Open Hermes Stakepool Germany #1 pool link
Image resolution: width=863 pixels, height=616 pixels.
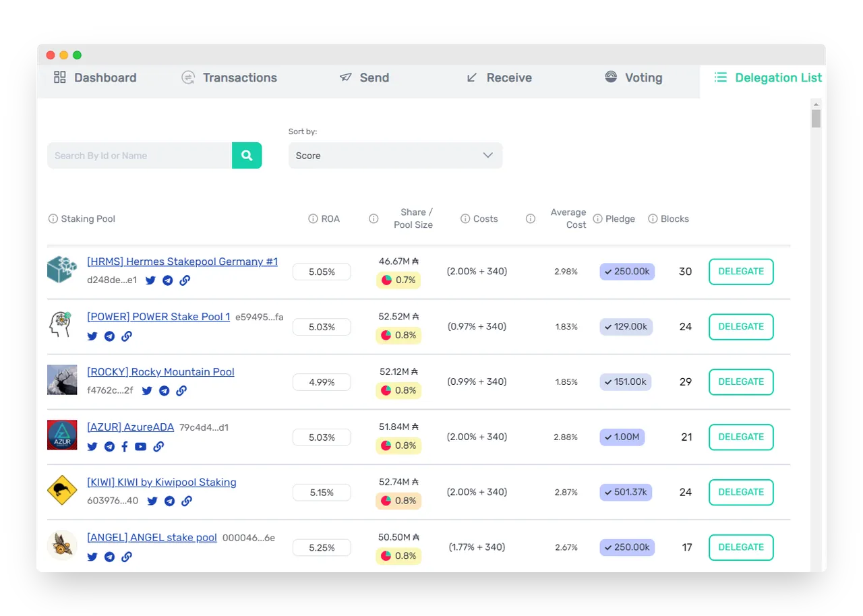182,261
